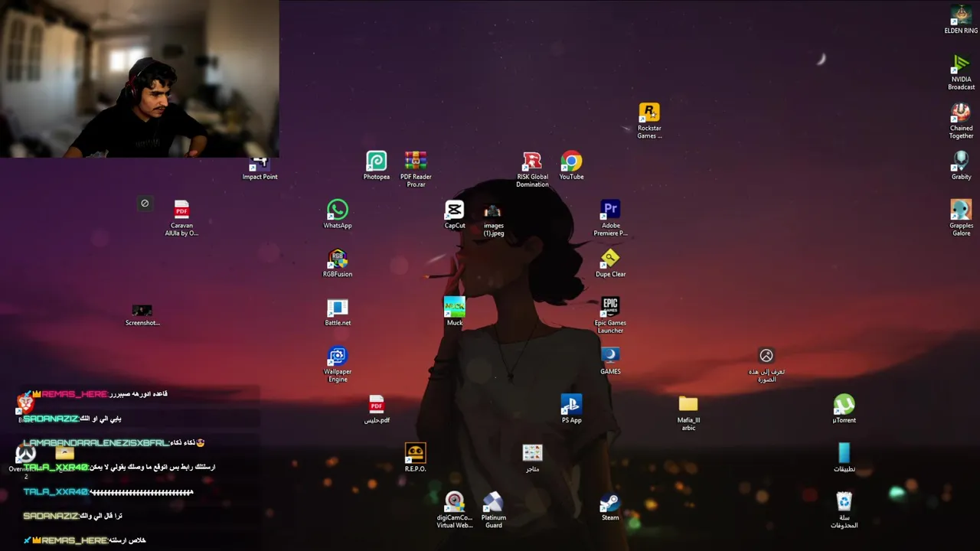
Task: Open Wallpaper Engine shortcut
Action: pyautogui.click(x=338, y=364)
